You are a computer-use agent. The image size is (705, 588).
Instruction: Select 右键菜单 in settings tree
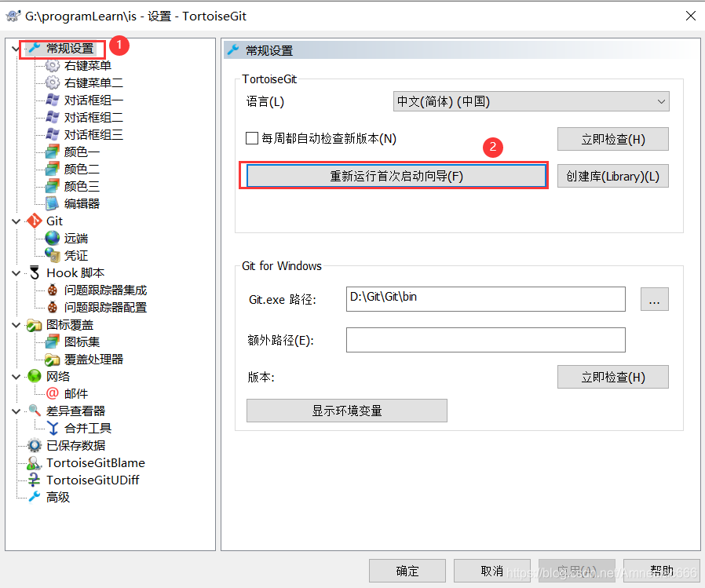pos(88,66)
